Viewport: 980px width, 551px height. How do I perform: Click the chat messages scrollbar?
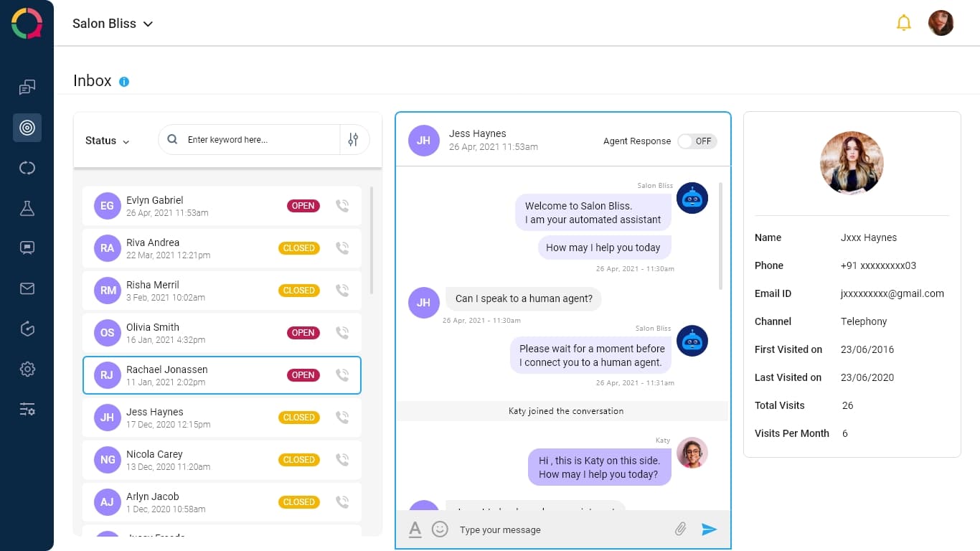pos(720,235)
